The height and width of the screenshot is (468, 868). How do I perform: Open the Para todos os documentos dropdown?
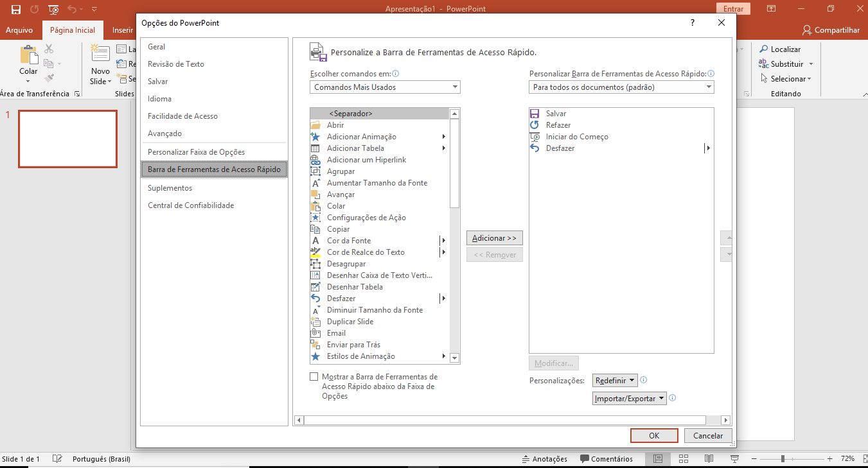pyautogui.click(x=621, y=87)
